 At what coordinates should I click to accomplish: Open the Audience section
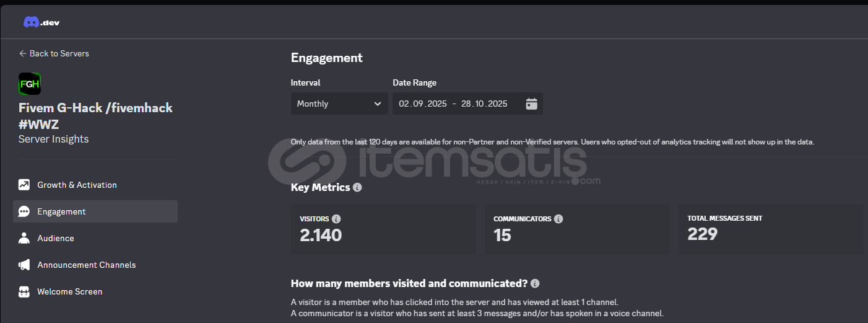pyautogui.click(x=56, y=238)
